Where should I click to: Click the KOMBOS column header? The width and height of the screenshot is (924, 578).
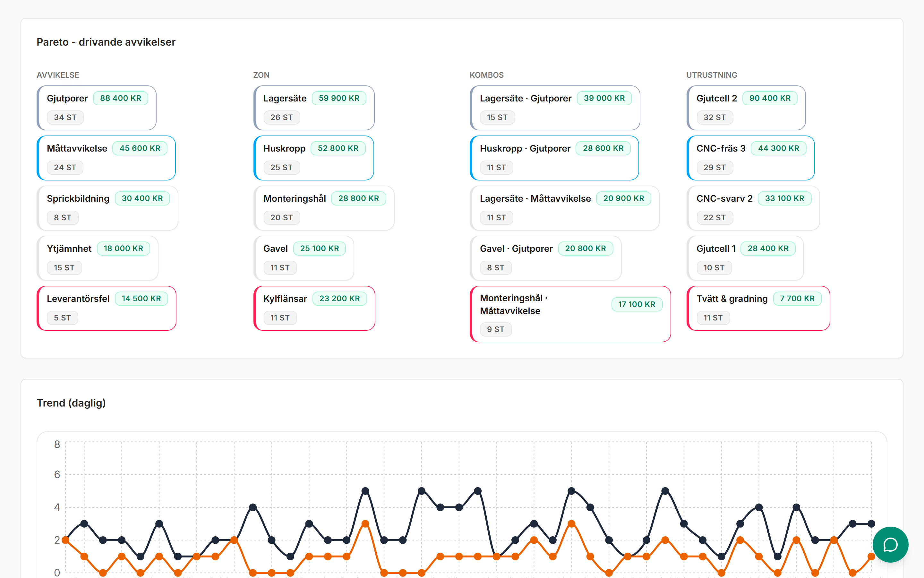coord(487,75)
